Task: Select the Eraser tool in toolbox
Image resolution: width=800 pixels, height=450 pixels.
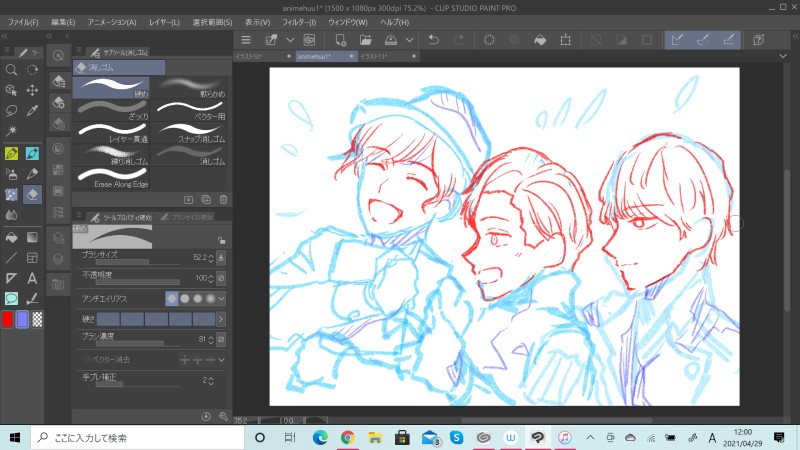Action: (32, 194)
